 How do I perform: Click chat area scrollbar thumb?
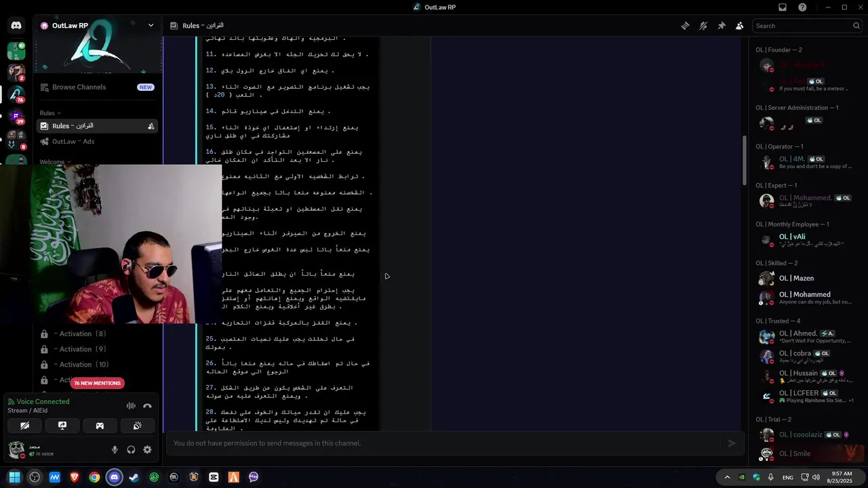point(744,160)
